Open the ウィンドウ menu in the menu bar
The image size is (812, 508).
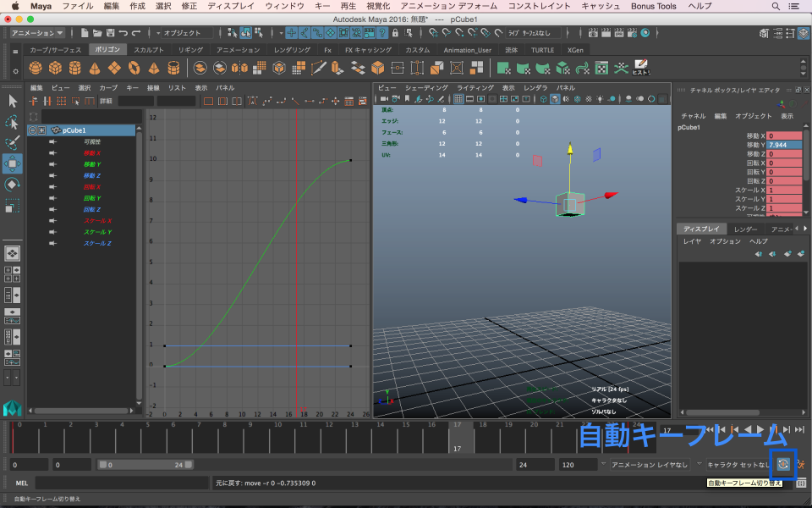pyautogui.click(x=285, y=6)
